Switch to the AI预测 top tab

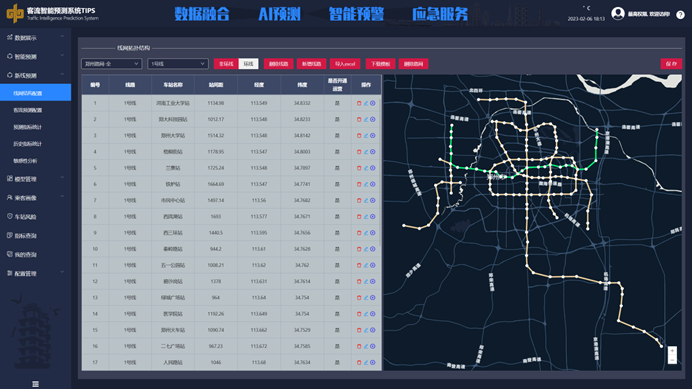(x=279, y=14)
